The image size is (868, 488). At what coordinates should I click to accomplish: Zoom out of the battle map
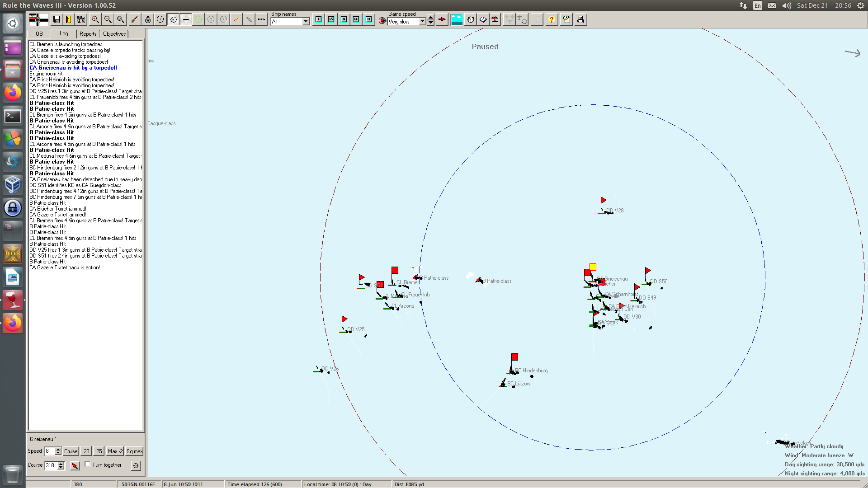coord(108,19)
